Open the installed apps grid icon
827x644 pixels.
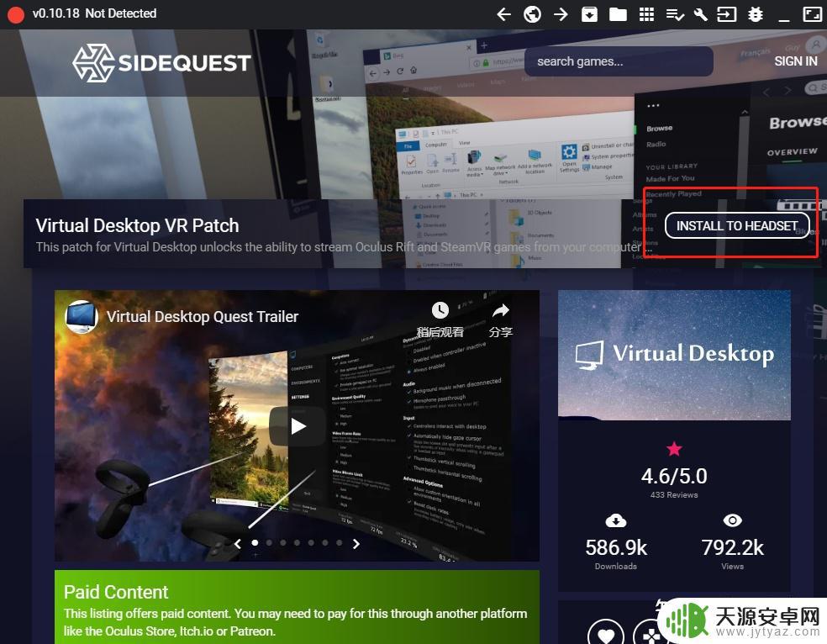point(646,14)
